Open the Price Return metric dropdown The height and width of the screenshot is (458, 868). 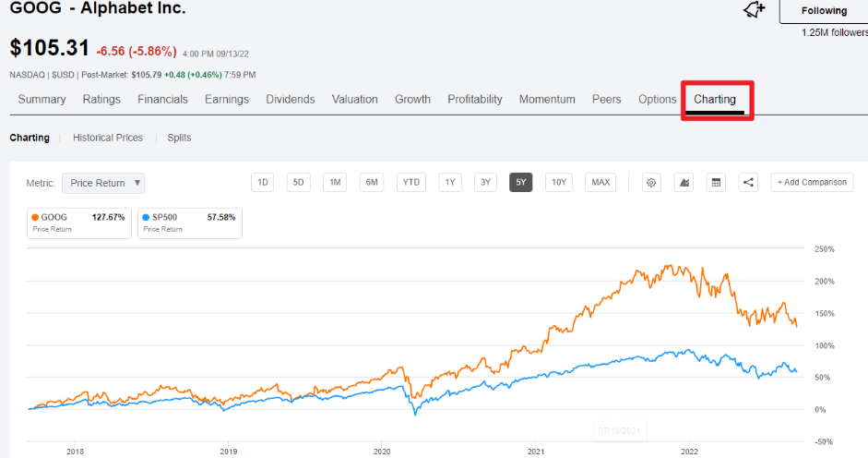(x=103, y=183)
